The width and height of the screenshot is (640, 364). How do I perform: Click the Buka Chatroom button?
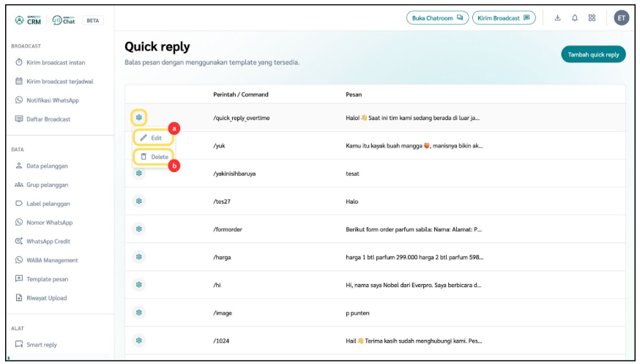pyautogui.click(x=438, y=18)
